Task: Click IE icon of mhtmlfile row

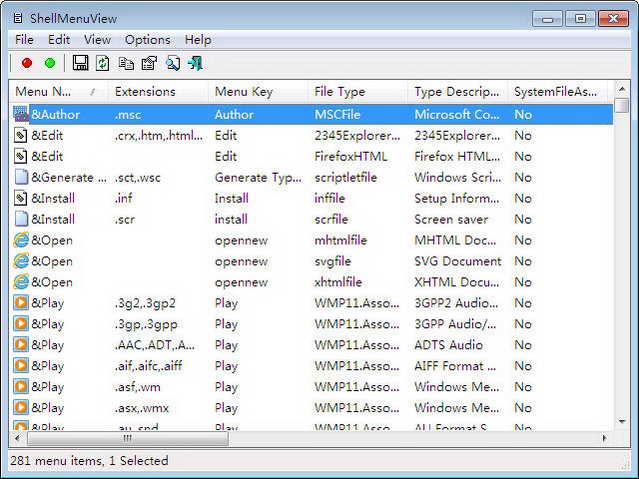Action: [x=21, y=240]
